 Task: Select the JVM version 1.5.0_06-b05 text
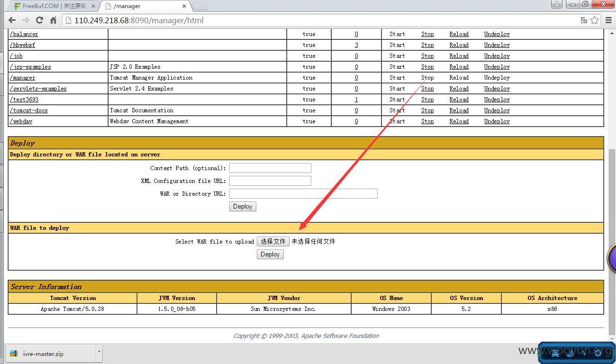(177, 309)
